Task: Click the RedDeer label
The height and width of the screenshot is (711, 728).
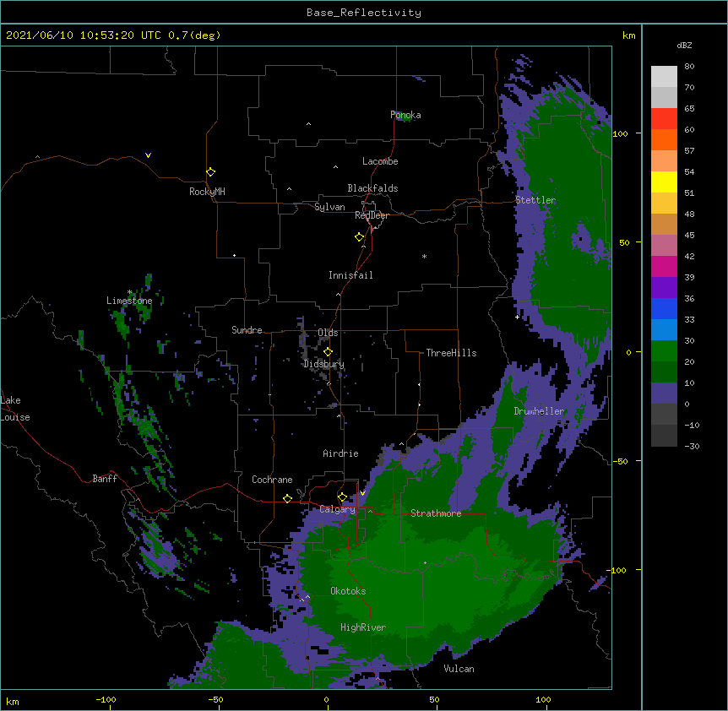Action: click(372, 216)
